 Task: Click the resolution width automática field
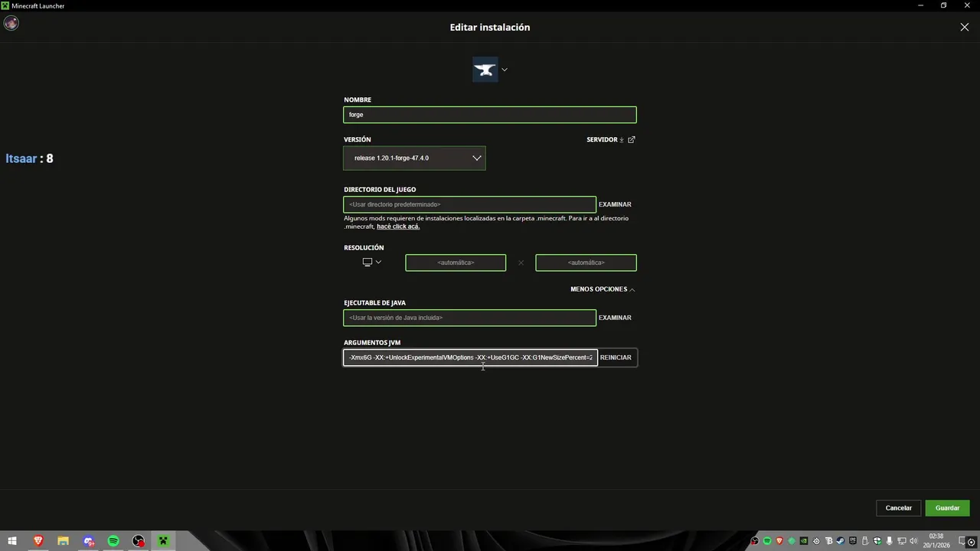[x=456, y=262]
